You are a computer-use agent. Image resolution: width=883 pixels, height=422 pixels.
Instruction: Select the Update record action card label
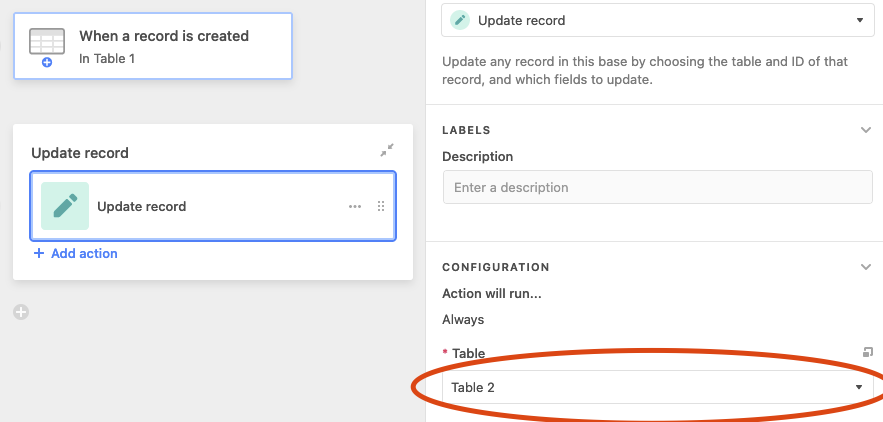coord(141,207)
